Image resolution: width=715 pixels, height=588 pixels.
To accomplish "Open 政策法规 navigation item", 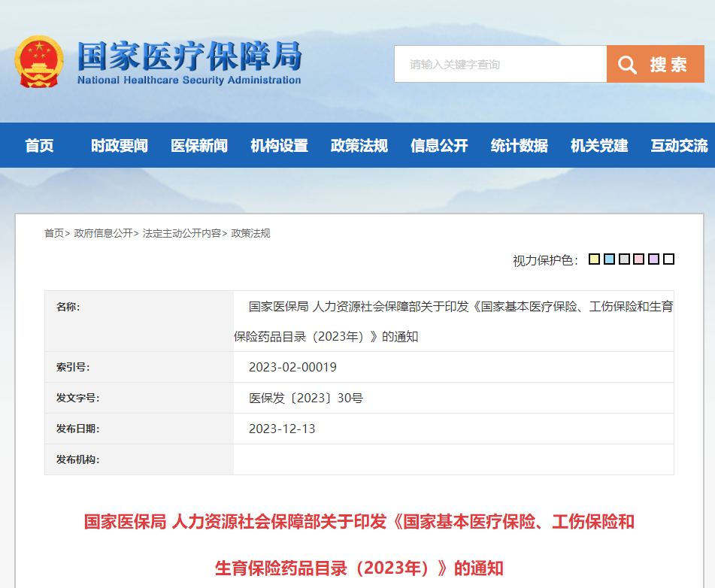I will click(359, 146).
